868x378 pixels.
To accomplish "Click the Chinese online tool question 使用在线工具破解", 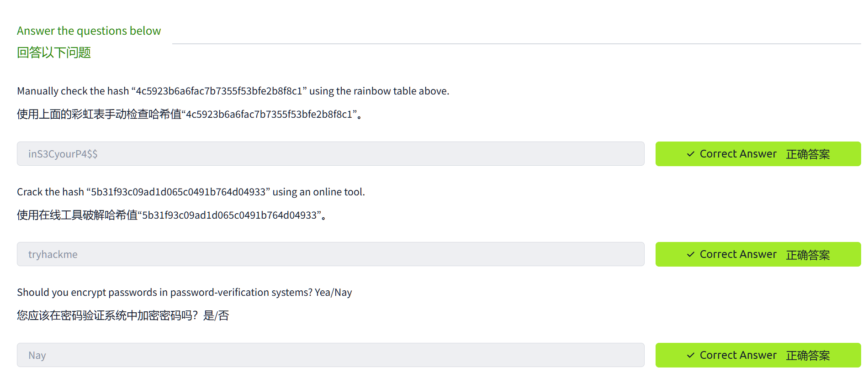I will (x=171, y=215).
